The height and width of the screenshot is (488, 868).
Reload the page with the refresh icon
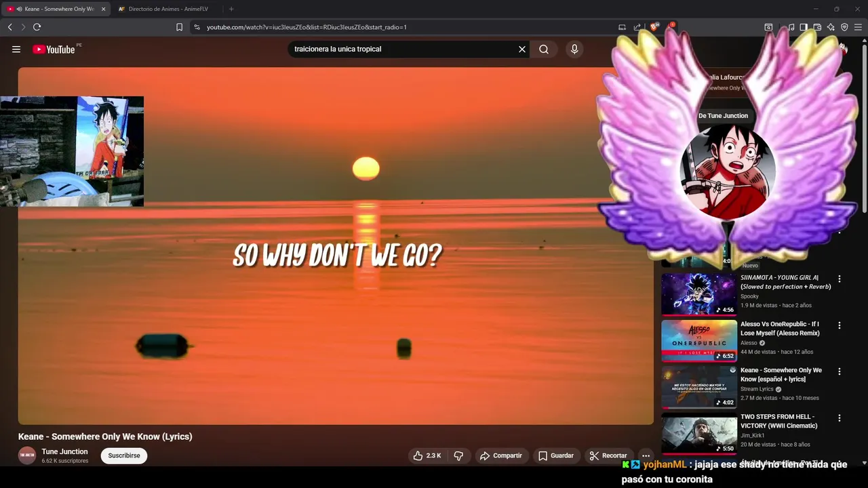click(37, 27)
